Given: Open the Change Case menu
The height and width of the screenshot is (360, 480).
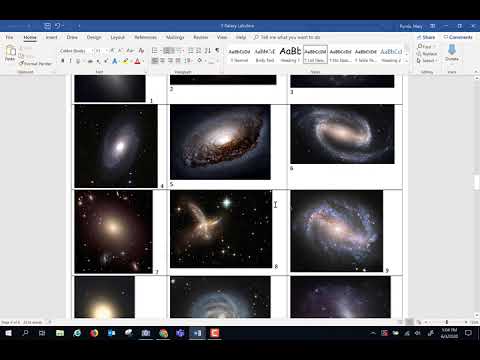Looking at the screenshot, I should coord(130,51).
